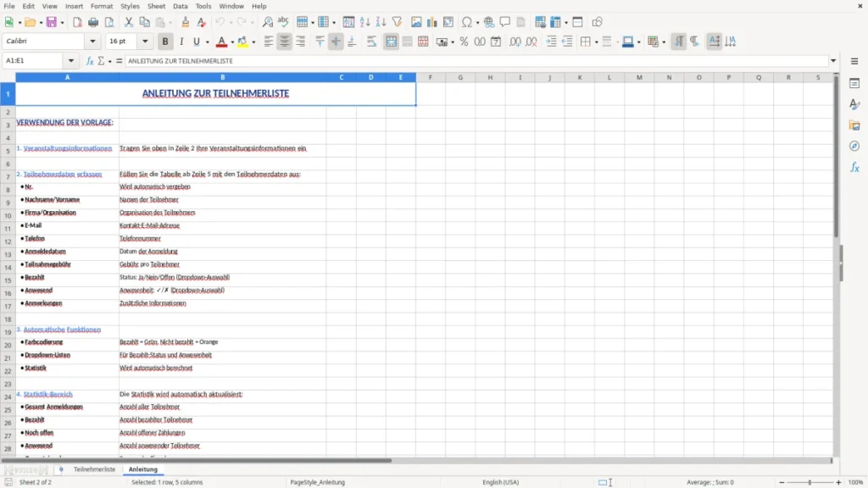Click the Sort Descending icon
868x488 pixels.
coord(381,22)
